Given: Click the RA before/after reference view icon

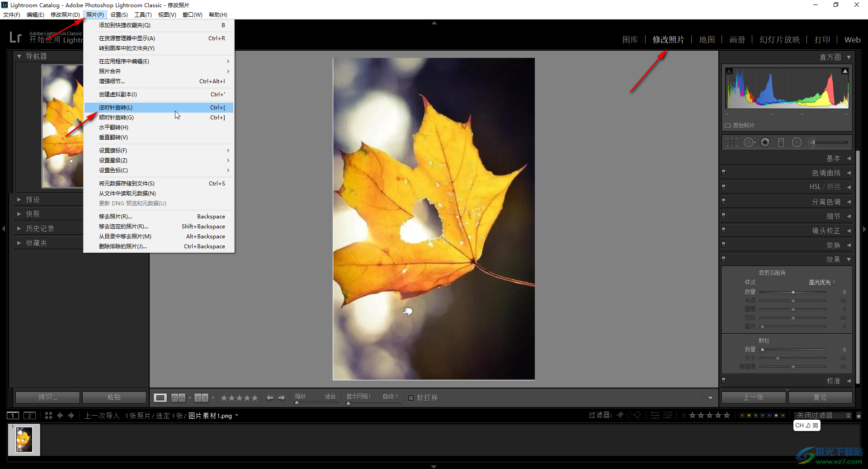Looking at the screenshot, I should 178,398.
